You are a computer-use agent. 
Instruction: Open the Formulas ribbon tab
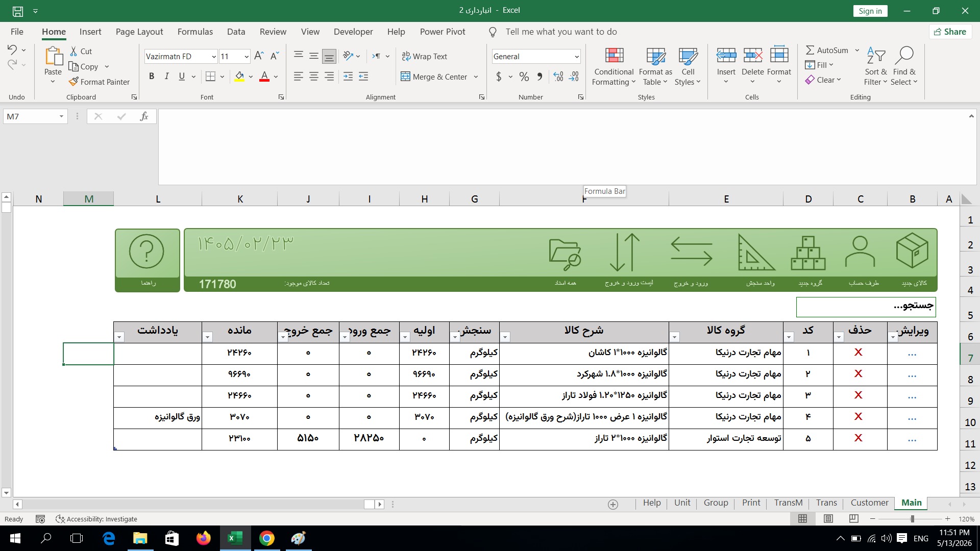click(195, 32)
